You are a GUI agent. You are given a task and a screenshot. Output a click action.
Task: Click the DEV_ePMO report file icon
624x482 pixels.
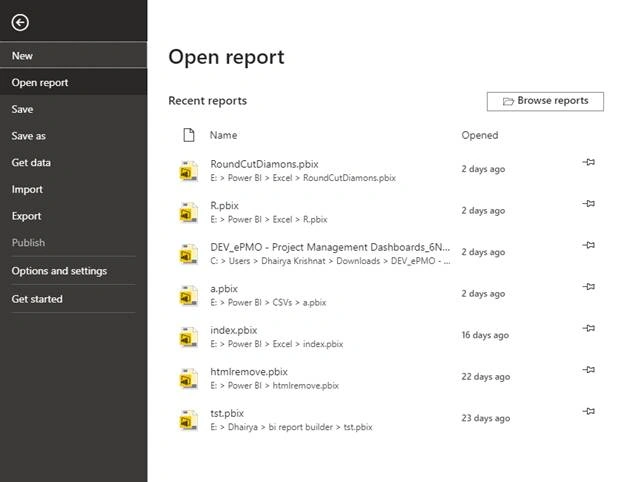(x=188, y=254)
